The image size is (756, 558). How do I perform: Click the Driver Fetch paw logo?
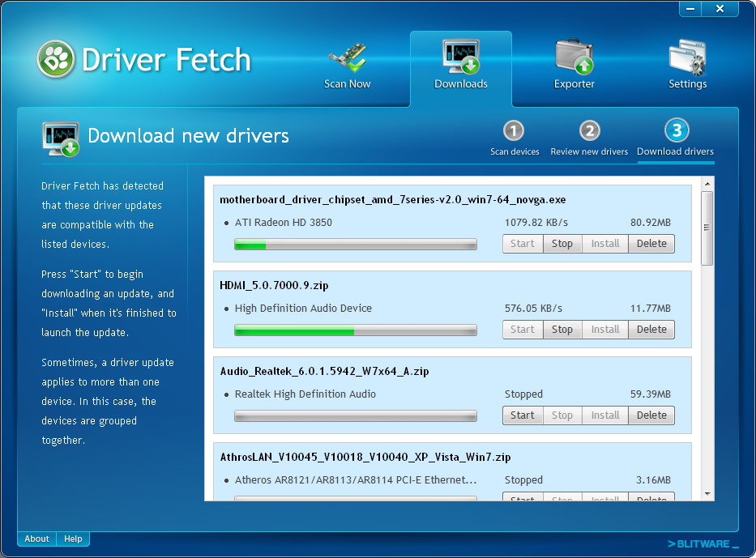(x=56, y=60)
